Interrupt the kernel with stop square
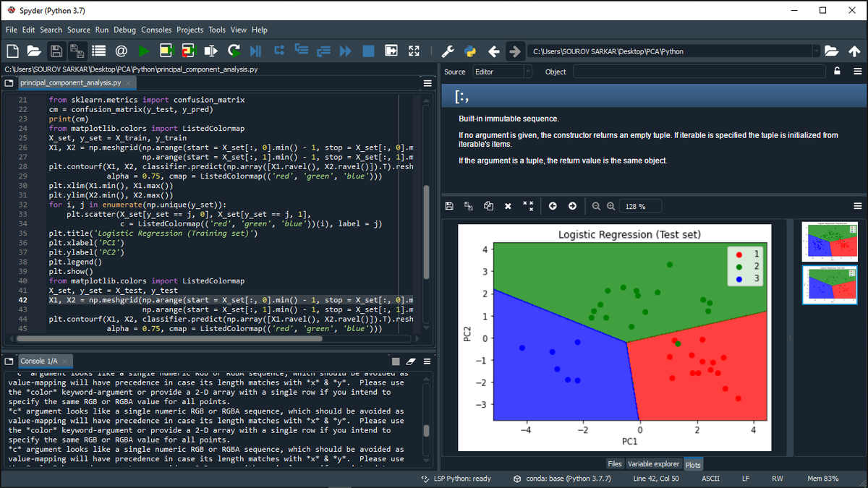This screenshot has height=488, width=868. coord(395,361)
